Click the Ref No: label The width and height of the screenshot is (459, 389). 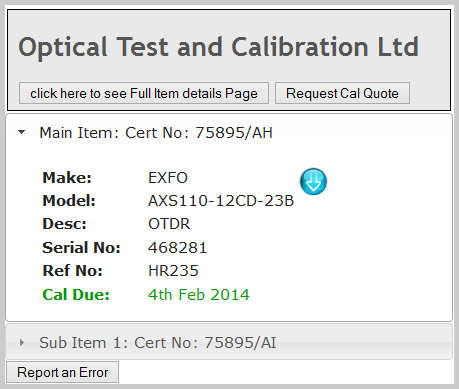click(72, 271)
